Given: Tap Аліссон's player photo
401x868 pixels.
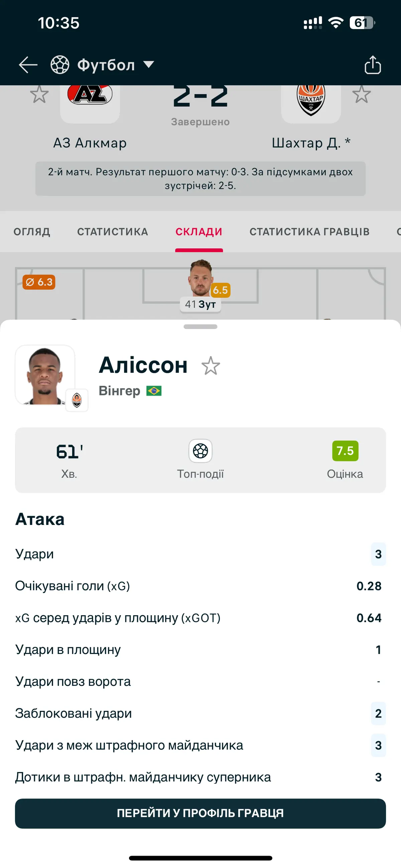Looking at the screenshot, I should point(45,375).
